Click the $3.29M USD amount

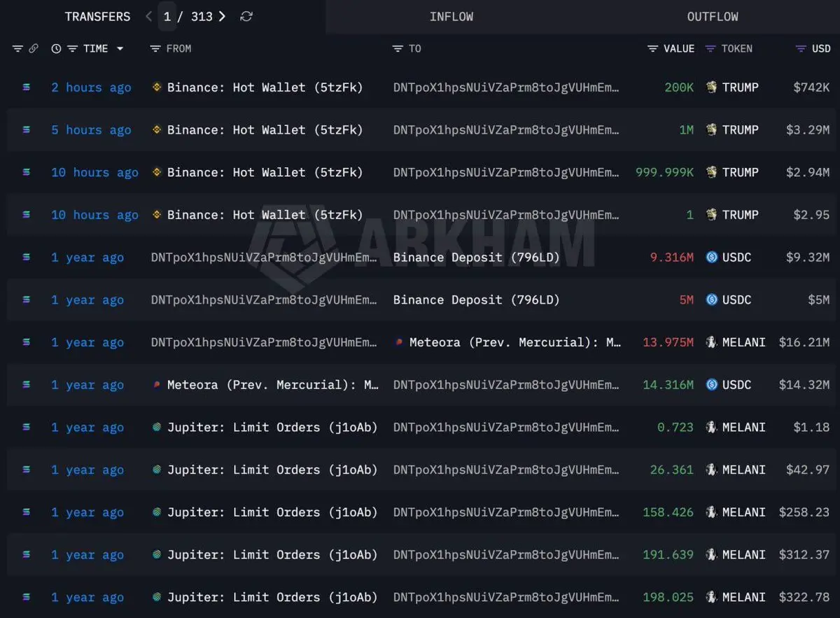tap(808, 129)
